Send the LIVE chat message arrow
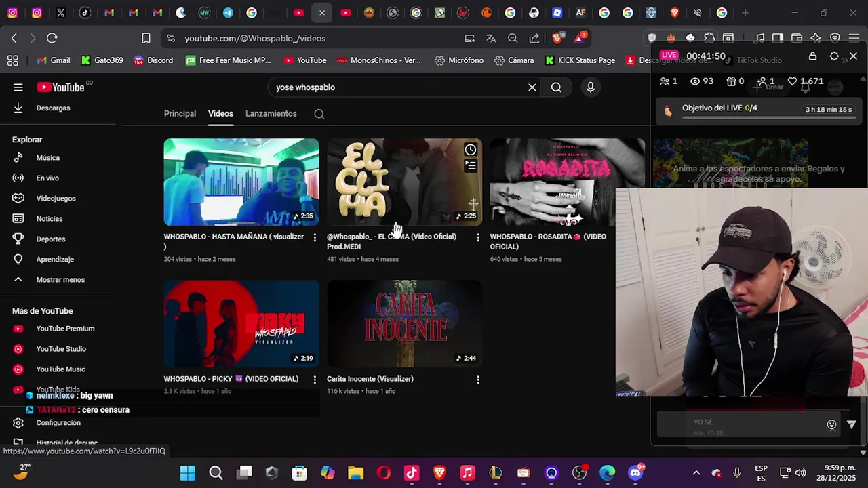 [x=852, y=424]
